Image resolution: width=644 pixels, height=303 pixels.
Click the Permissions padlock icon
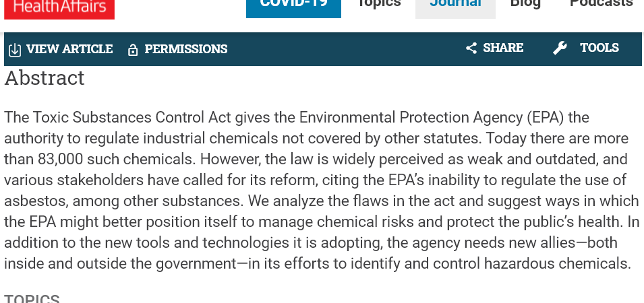tap(133, 50)
